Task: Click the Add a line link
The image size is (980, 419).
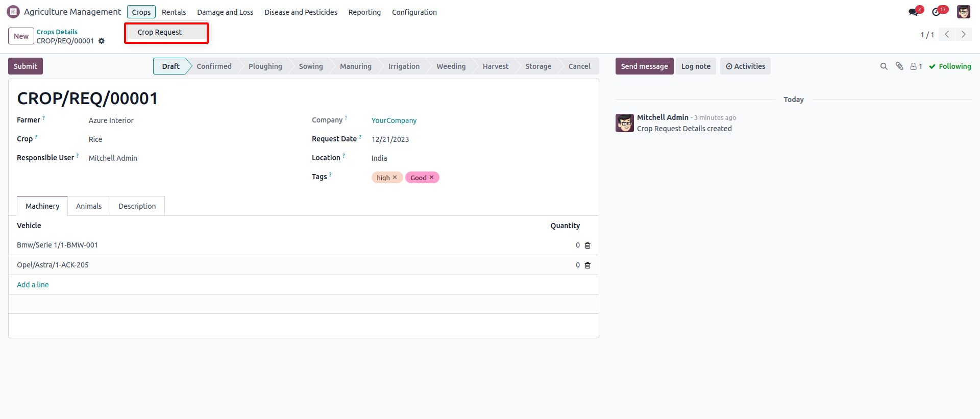Action: [33, 285]
